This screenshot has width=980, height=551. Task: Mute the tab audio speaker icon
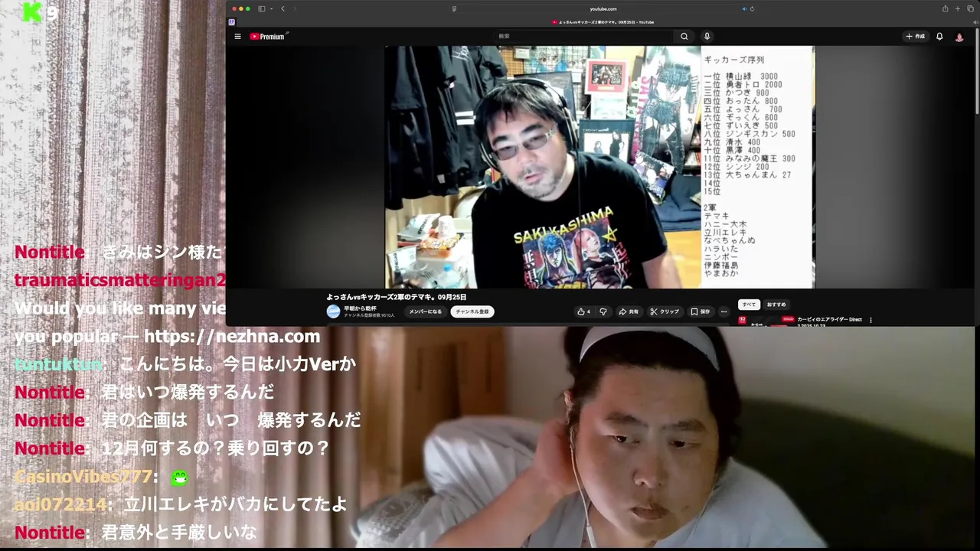pyautogui.click(x=744, y=8)
